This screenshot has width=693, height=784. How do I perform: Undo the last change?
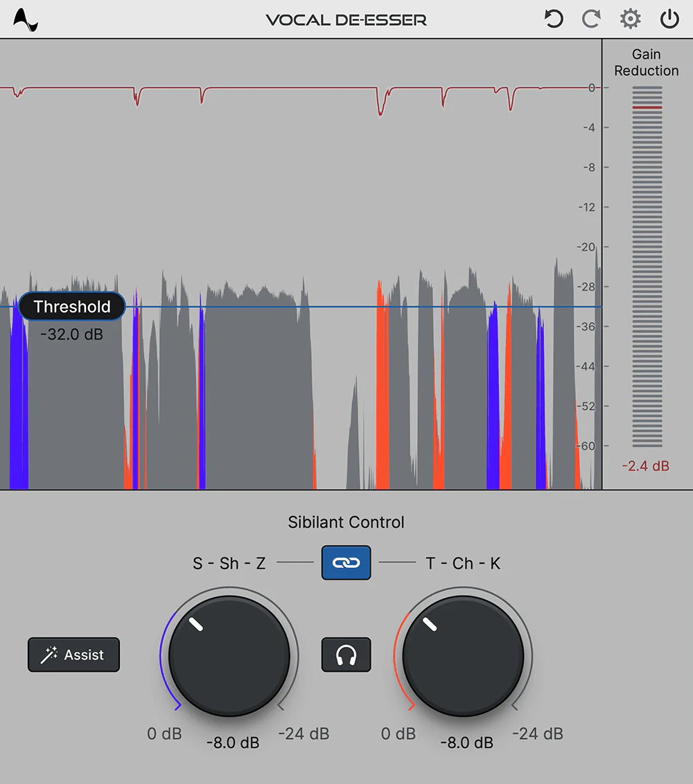click(x=552, y=19)
